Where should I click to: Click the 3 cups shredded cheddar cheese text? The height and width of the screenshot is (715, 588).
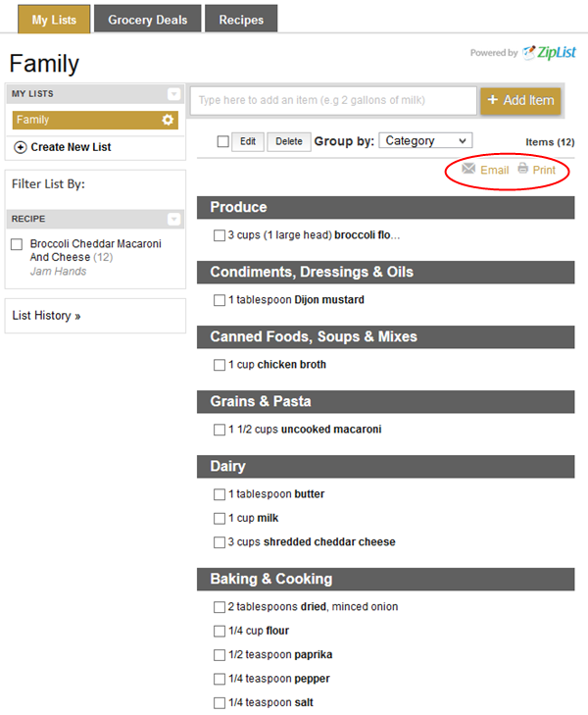tap(312, 542)
